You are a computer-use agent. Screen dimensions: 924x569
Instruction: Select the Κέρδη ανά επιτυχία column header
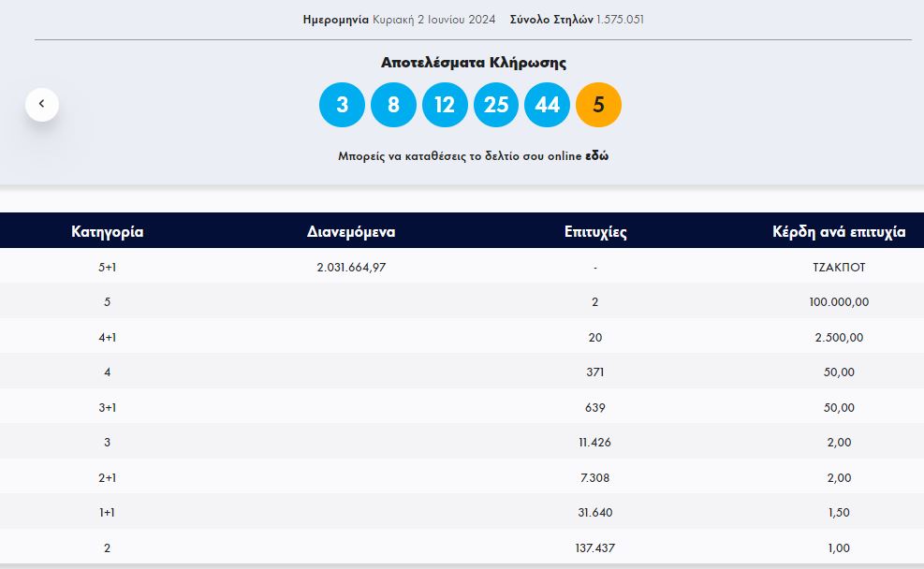click(x=838, y=231)
